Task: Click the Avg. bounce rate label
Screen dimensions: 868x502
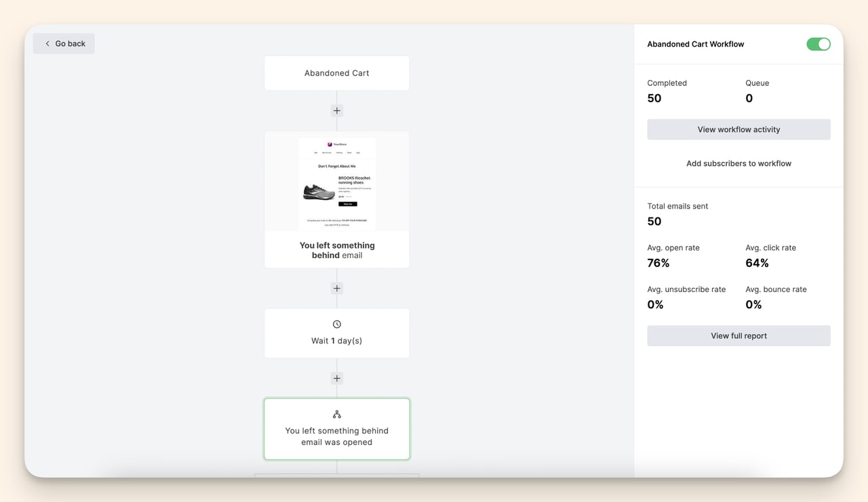Action: click(776, 289)
